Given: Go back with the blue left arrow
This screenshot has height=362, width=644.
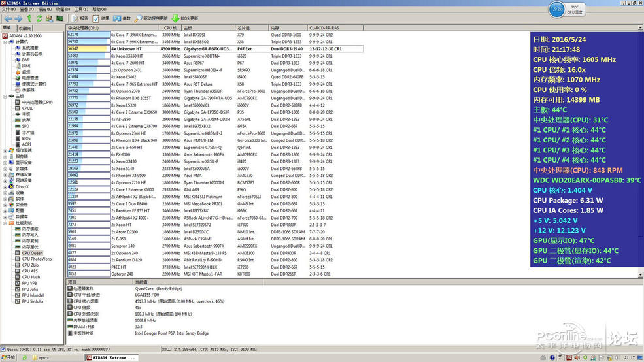Looking at the screenshot, I should (x=8, y=18).
